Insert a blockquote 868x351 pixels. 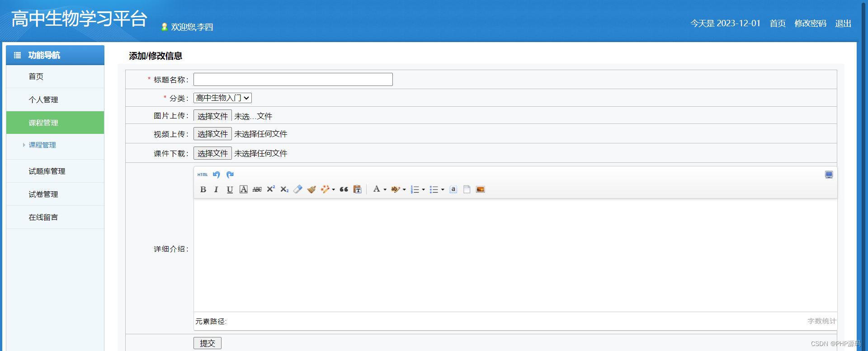click(x=344, y=190)
